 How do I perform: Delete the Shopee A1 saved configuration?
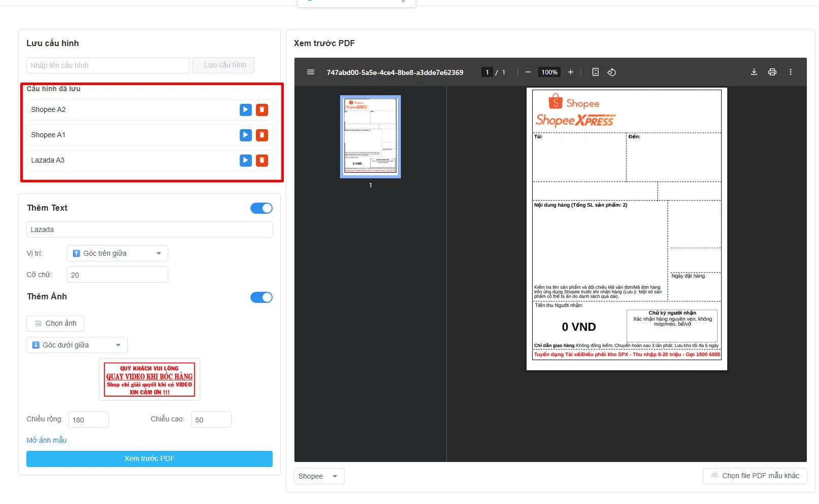(x=262, y=135)
